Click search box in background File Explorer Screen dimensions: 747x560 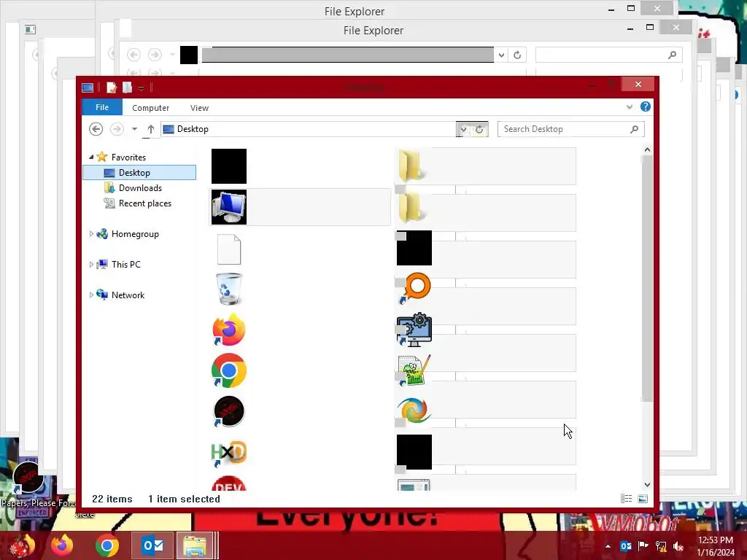click(x=609, y=55)
